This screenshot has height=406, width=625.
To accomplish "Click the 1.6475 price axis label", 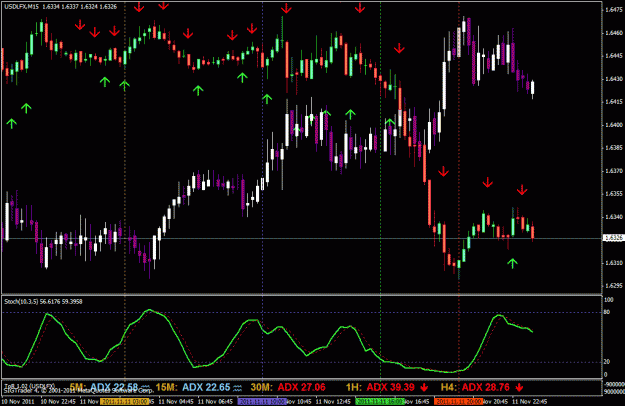I will 614,10.
